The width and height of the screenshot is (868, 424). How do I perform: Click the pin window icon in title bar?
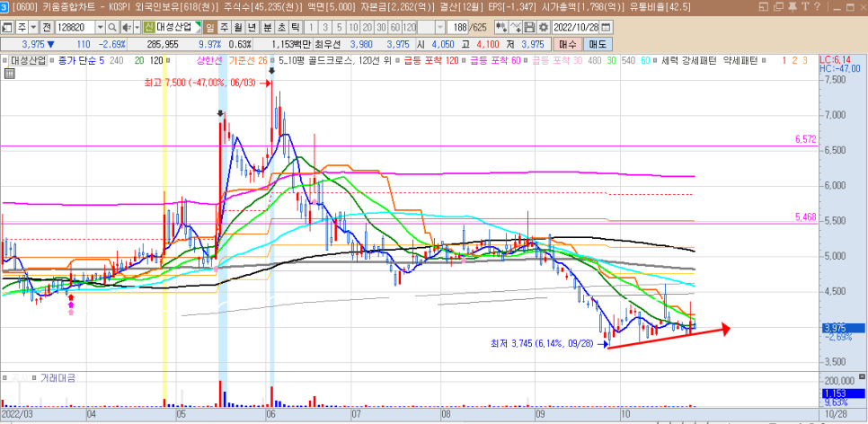793,6
